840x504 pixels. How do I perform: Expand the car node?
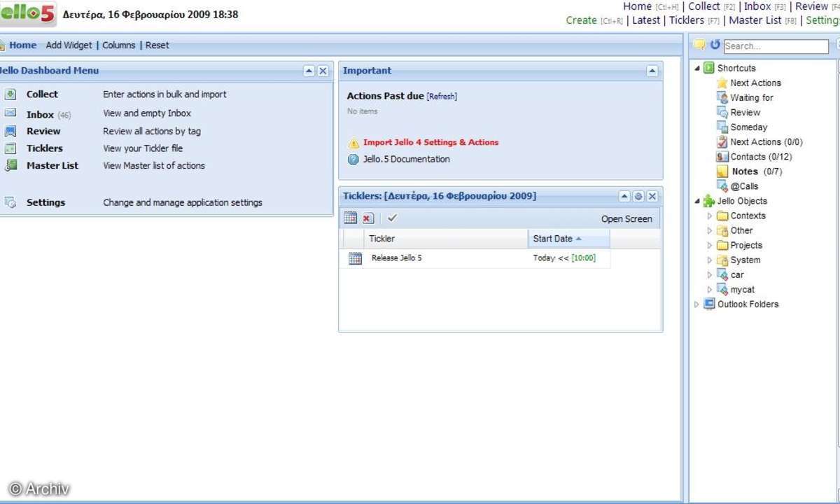pyautogui.click(x=710, y=275)
